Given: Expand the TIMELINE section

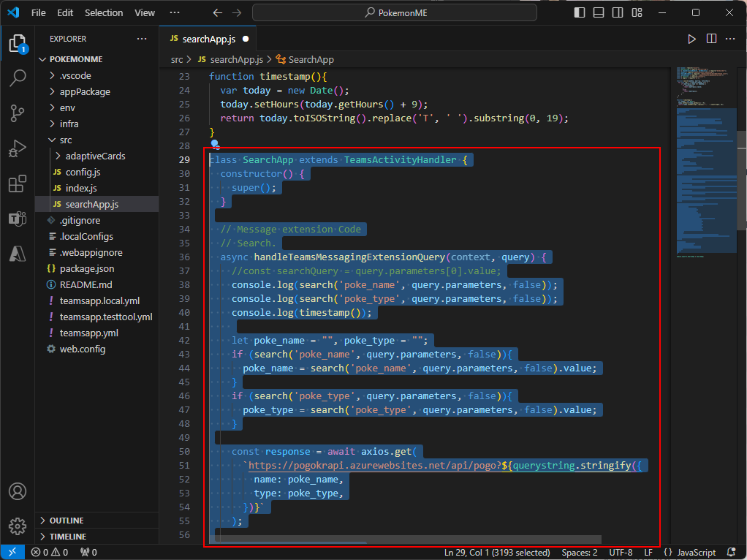Looking at the screenshot, I should pos(97,537).
